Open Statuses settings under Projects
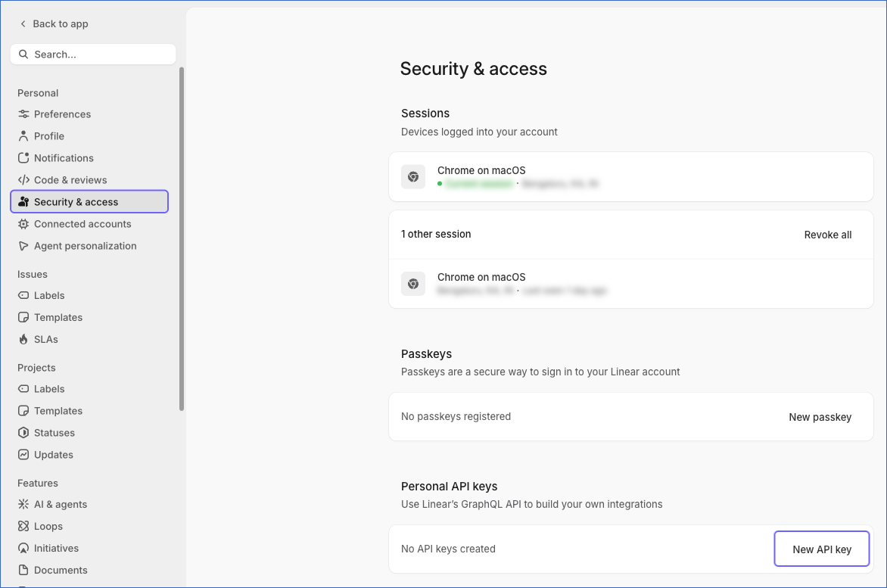887x588 pixels. coord(89,433)
